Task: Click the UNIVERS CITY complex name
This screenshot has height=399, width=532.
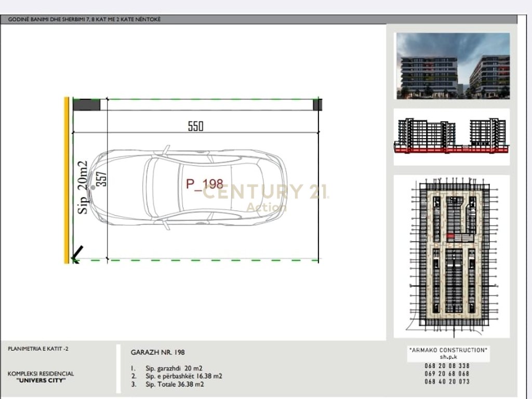Action: point(41,380)
